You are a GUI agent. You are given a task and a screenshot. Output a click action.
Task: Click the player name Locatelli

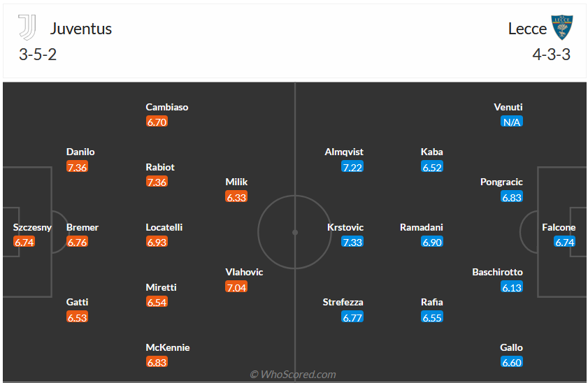tap(164, 227)
